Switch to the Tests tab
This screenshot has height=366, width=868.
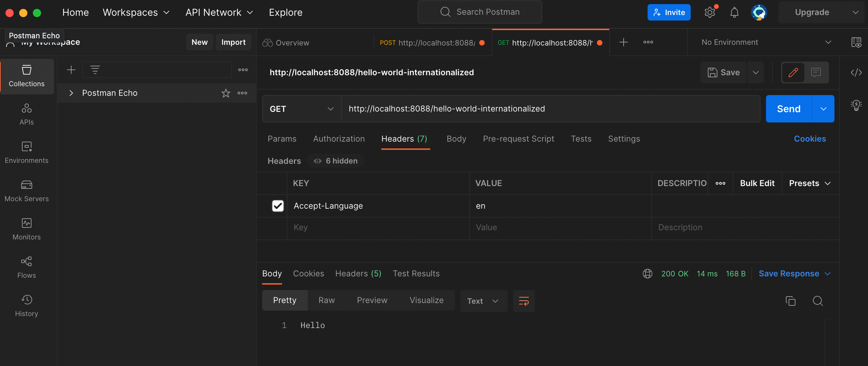pos(581,139)
